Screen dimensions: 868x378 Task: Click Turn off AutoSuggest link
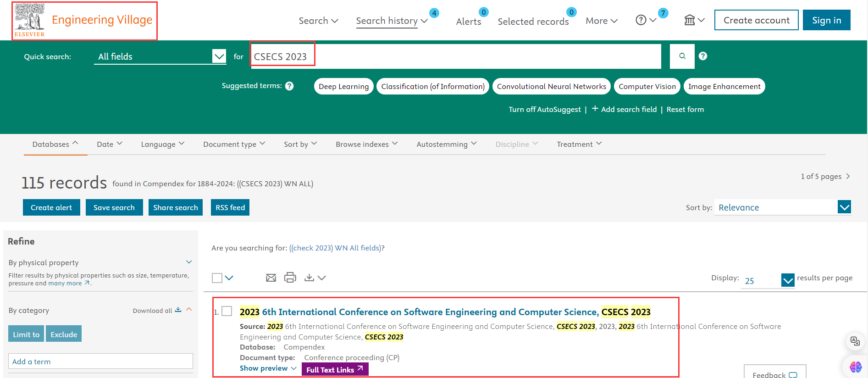pos(545,109)
